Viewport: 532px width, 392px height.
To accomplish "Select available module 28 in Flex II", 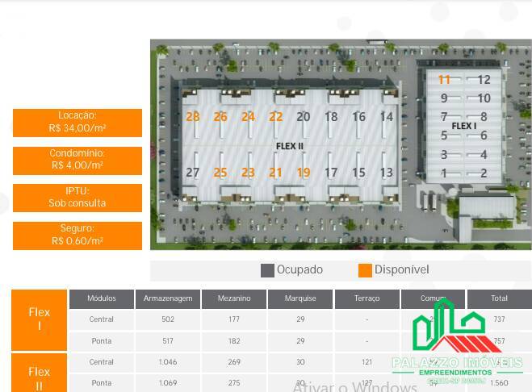I will (192, 117).
